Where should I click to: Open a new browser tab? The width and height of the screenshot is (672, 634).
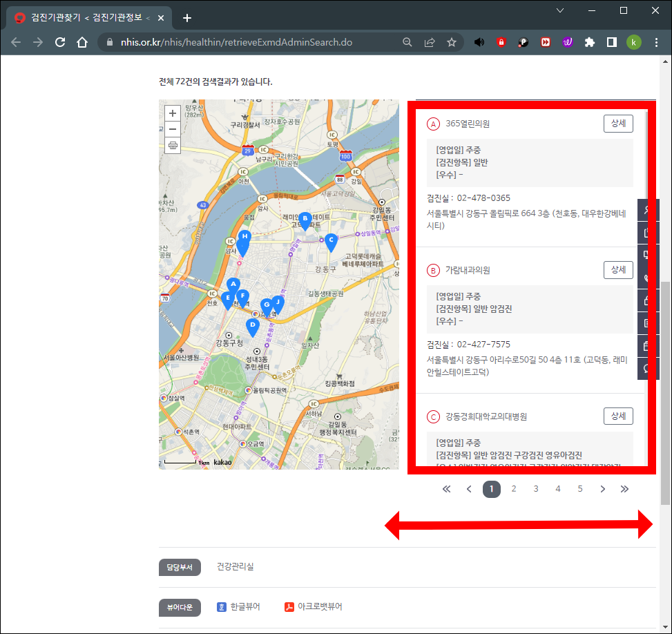pos(187,17)
